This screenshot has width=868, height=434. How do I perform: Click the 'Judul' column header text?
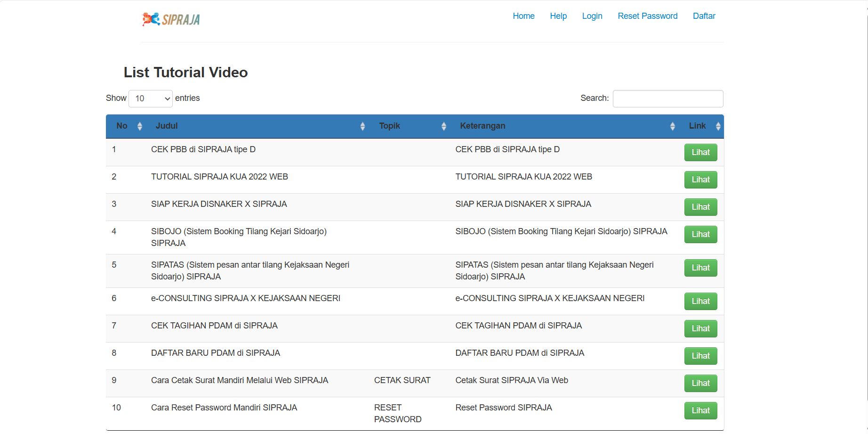pyautogui.click(x=167, y=126)
